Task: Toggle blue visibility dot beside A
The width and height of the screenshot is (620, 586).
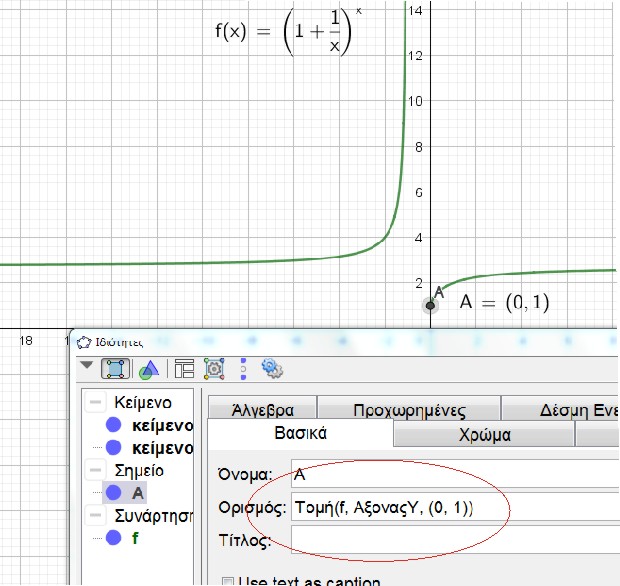Action: click(113, 493)
